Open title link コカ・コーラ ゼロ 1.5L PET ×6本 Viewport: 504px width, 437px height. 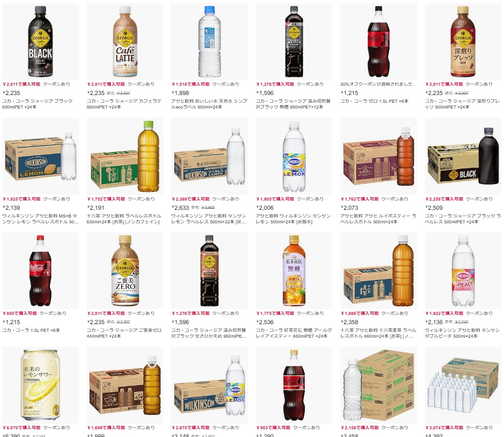(375, 101)
